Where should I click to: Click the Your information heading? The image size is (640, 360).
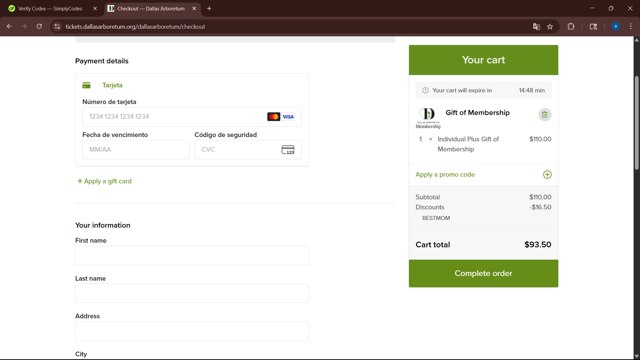tap(103, 225)
